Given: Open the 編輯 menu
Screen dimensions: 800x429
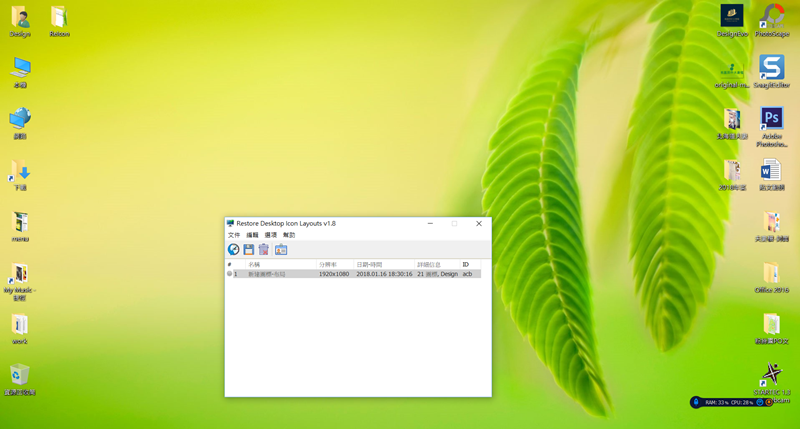Looking at the screenshot, I should click(x=252, y=235).
